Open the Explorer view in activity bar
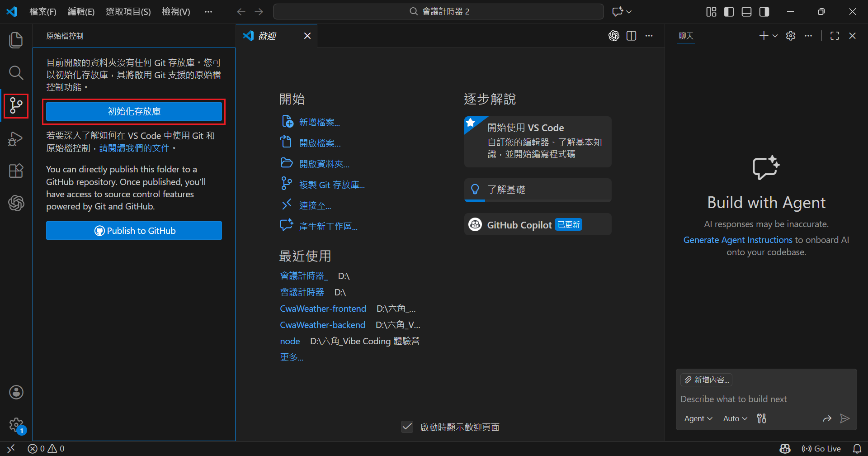Screen dimensions: 868x456 point(16,40)
